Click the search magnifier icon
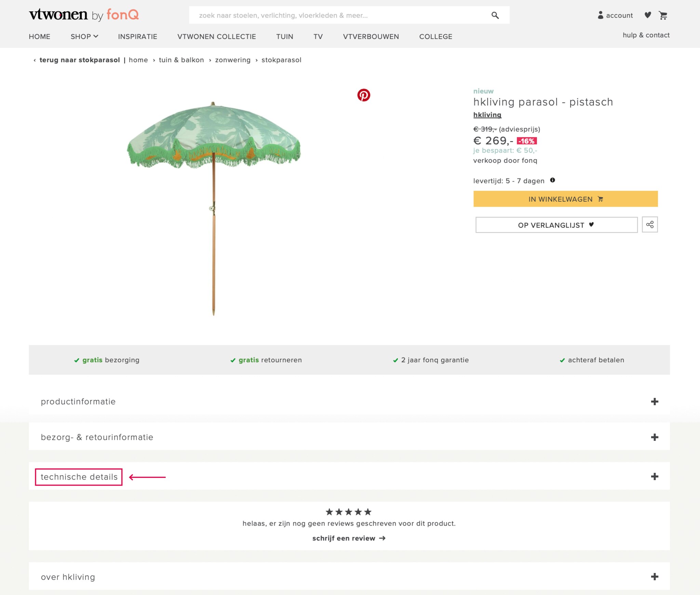This screenshot has height=595, width=700. pos(495,15)
